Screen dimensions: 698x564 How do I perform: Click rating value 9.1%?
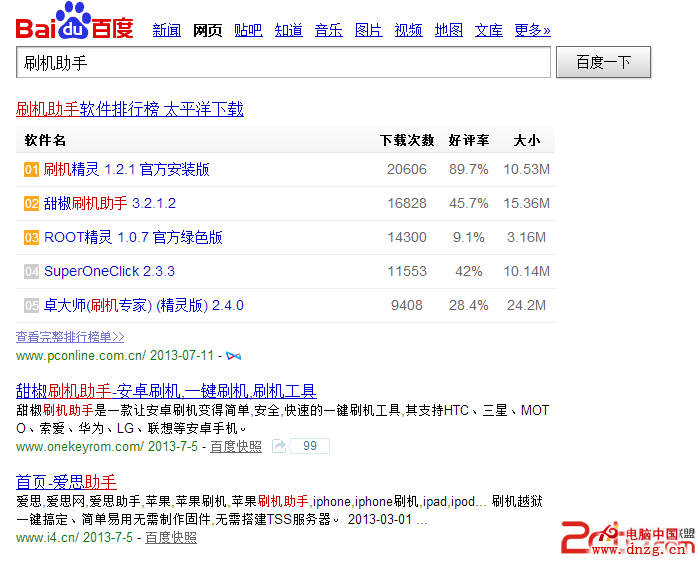pos(469,237)
